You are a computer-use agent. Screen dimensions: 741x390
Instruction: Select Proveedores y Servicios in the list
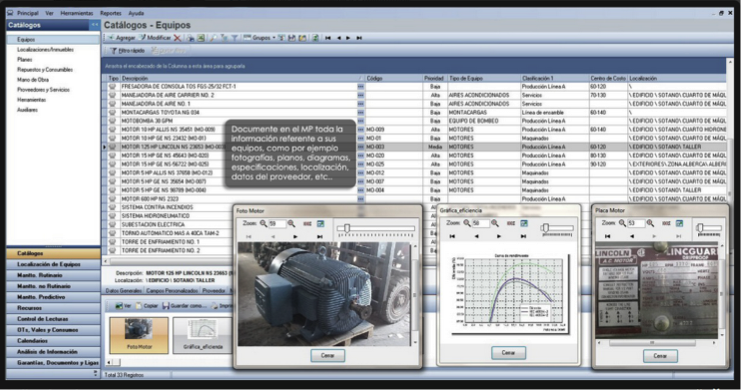point(43,89)
